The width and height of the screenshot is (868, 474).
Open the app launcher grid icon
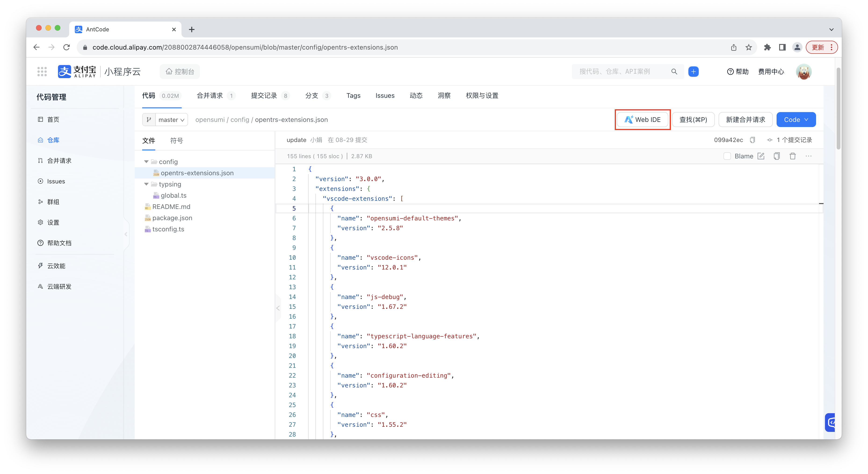[42, 71]
